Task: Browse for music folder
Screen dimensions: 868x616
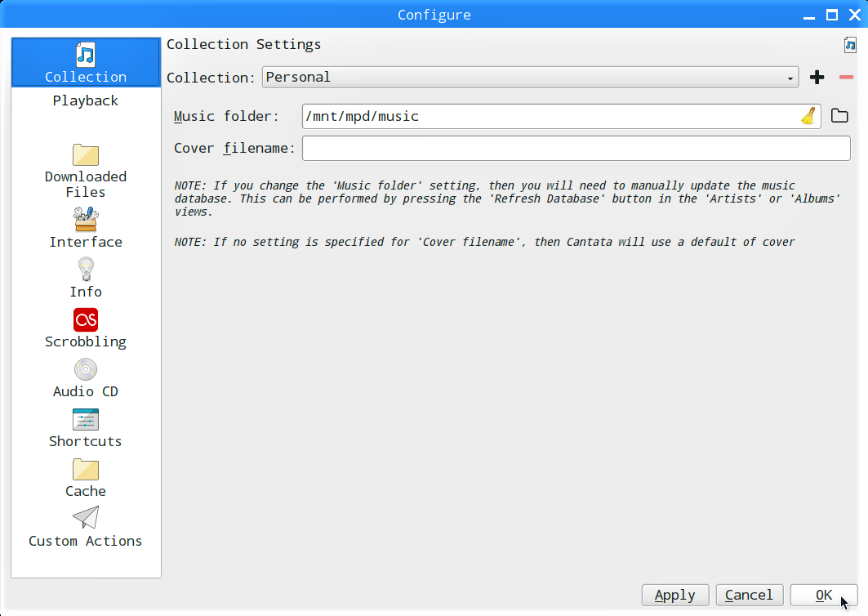Action: click(x=839, y=116)
